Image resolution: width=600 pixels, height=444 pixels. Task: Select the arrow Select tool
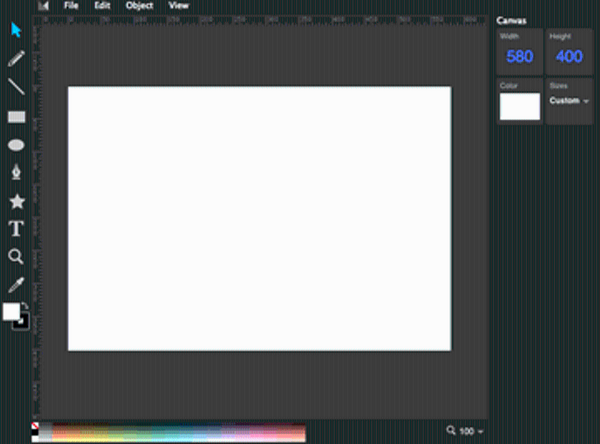point(16,30)
